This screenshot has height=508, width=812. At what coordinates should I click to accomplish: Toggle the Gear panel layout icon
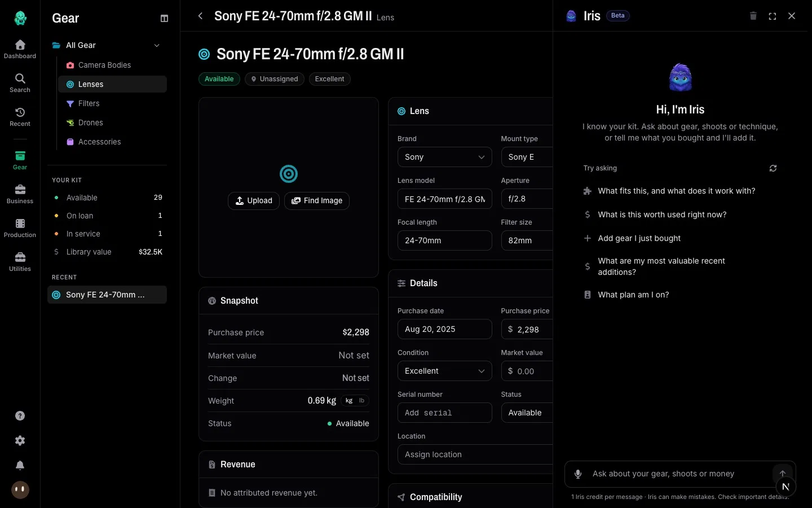click(x=164, y=19)
